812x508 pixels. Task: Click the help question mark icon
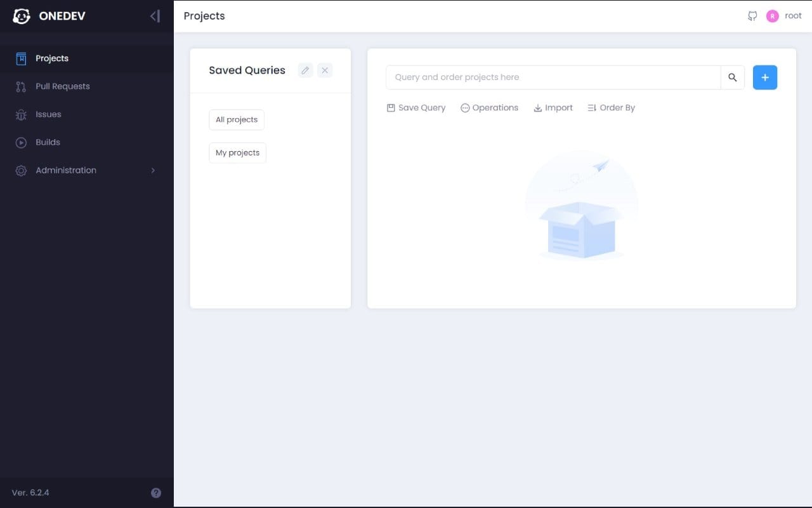click(x=156, y=493)
